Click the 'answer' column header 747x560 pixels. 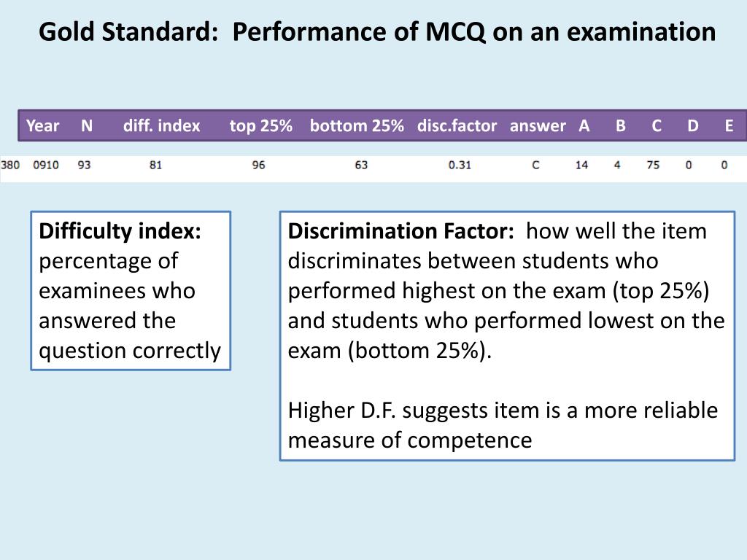[x=538, y=125]
